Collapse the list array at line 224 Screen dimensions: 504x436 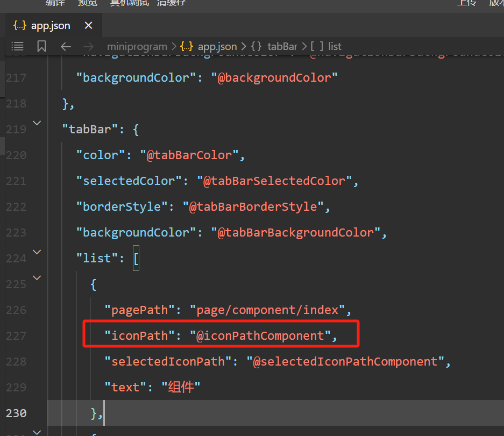[x=37, y=252]
